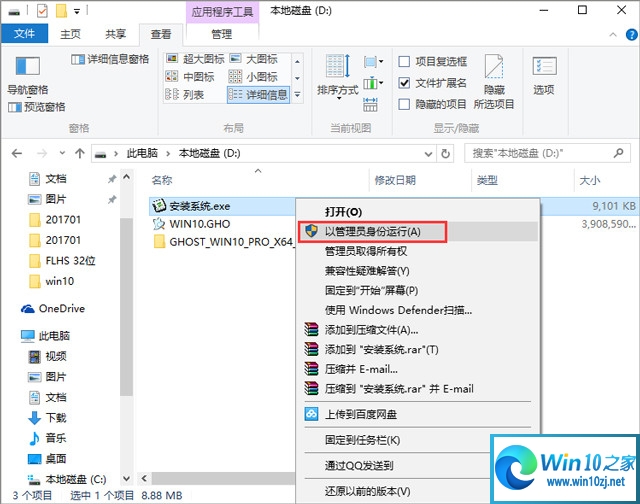Open OneDrive in navigation pane
Screen dimensions: 640x504
(x=53, y=309)
